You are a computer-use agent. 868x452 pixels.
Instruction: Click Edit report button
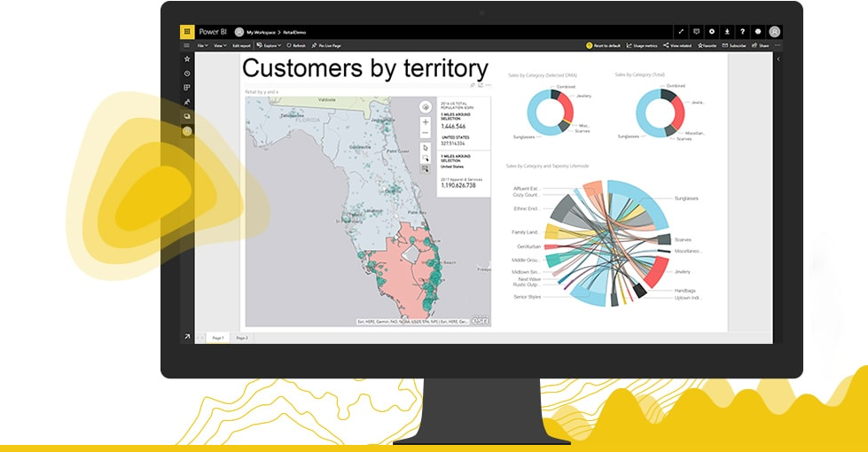point(241,45)
